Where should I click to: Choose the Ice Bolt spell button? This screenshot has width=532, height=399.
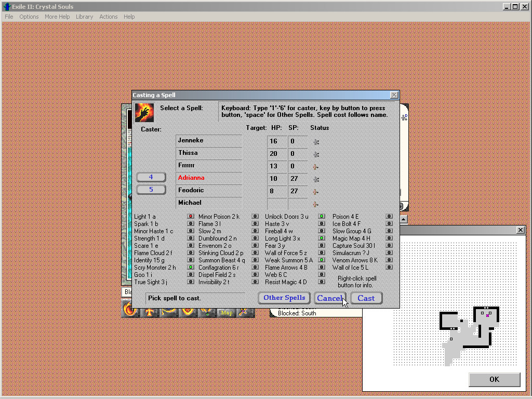[389, 223]
